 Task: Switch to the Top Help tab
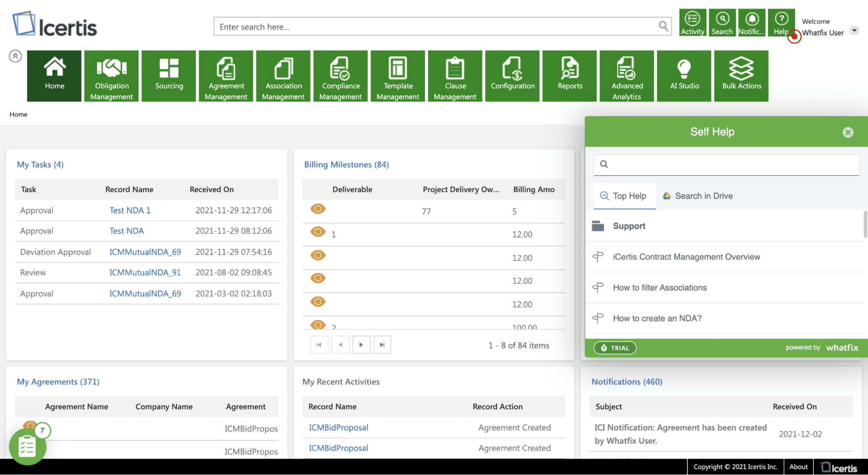(x=624, y=196)
